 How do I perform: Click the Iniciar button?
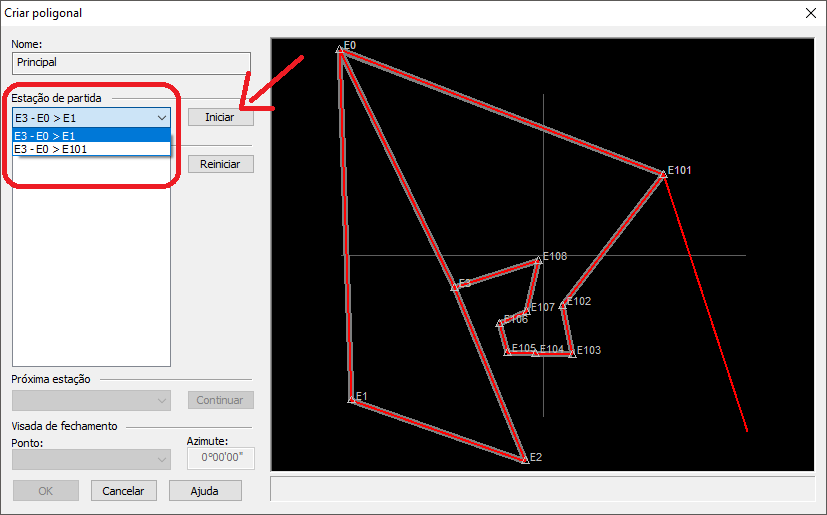point(220,117)
